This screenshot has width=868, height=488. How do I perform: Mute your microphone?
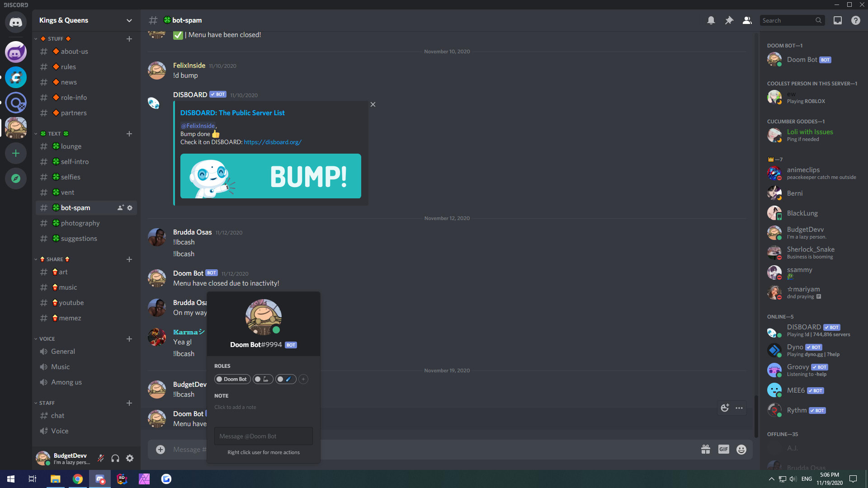click(101, 458)
